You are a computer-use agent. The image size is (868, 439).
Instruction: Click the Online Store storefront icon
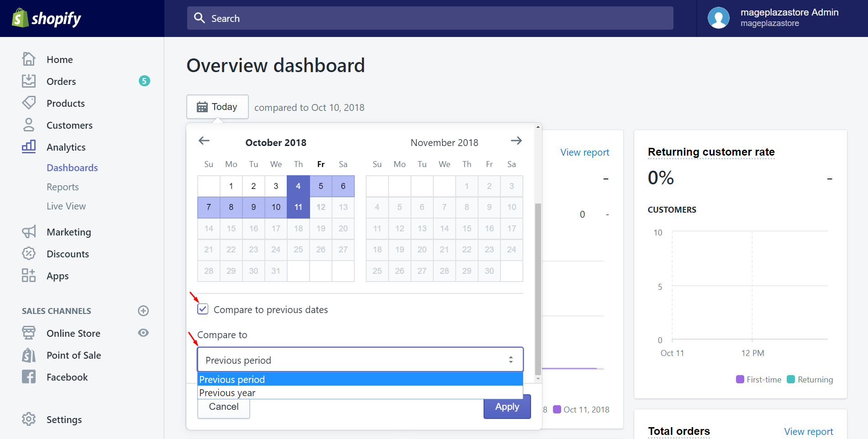point(29,333)
